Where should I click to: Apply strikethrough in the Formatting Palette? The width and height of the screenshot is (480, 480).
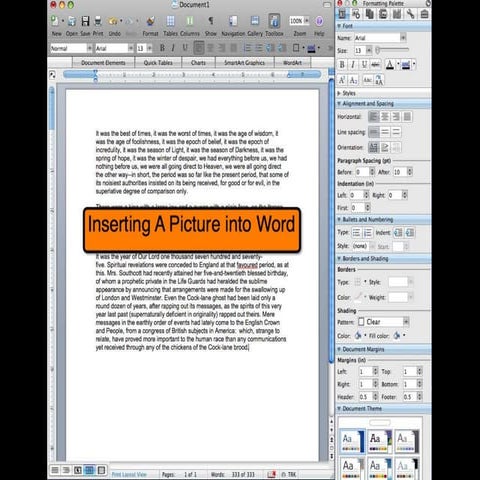[x=376, y=64]
